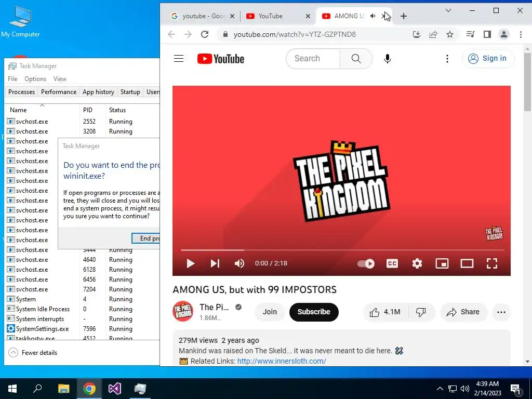Collapse Task Manager with Fewer details
The image size is (532, 399).
point(33,353)
